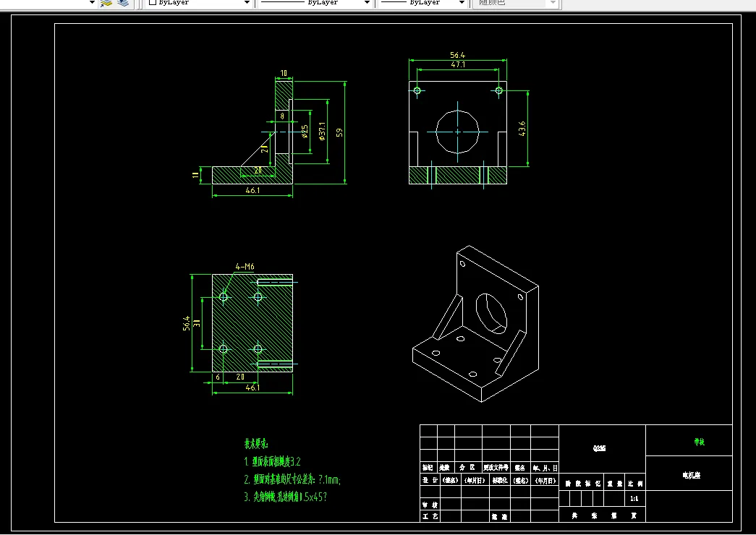Select the 4-M6 hole callout
The height and width of the screenshot is (535, 756).
(x=245, y=267)
